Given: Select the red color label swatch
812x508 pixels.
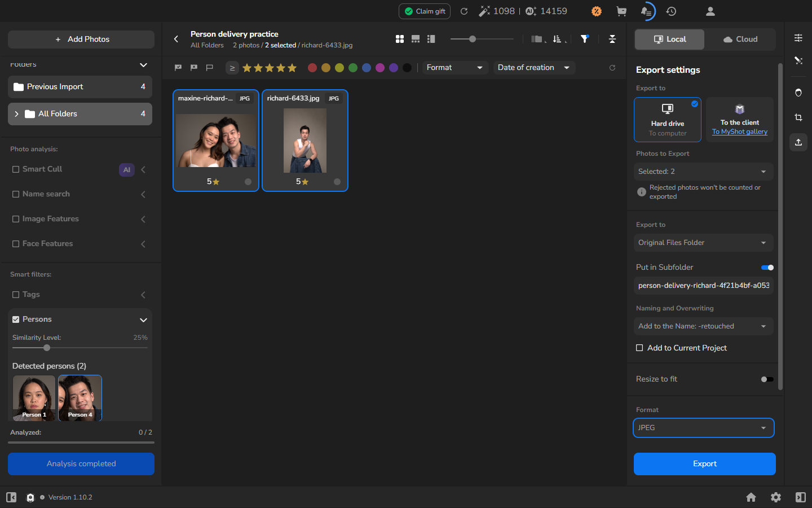Looking at the screenshot, I should 312,68.
